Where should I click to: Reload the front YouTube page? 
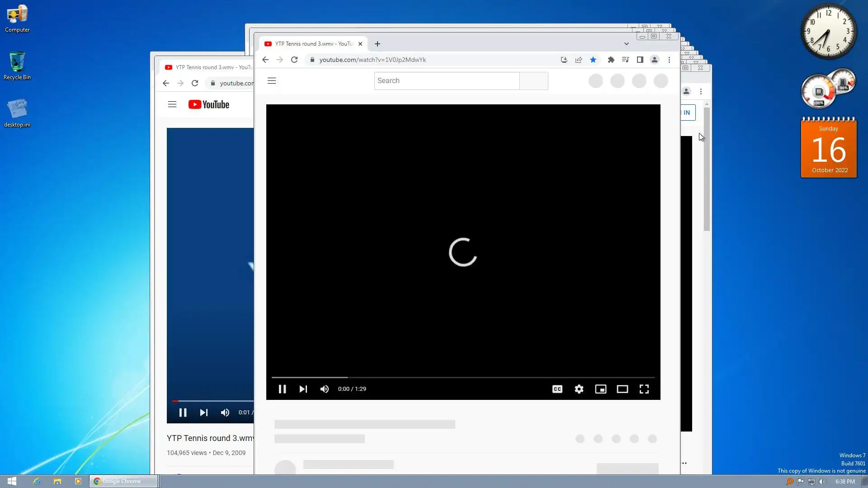(x=294, y=60)
